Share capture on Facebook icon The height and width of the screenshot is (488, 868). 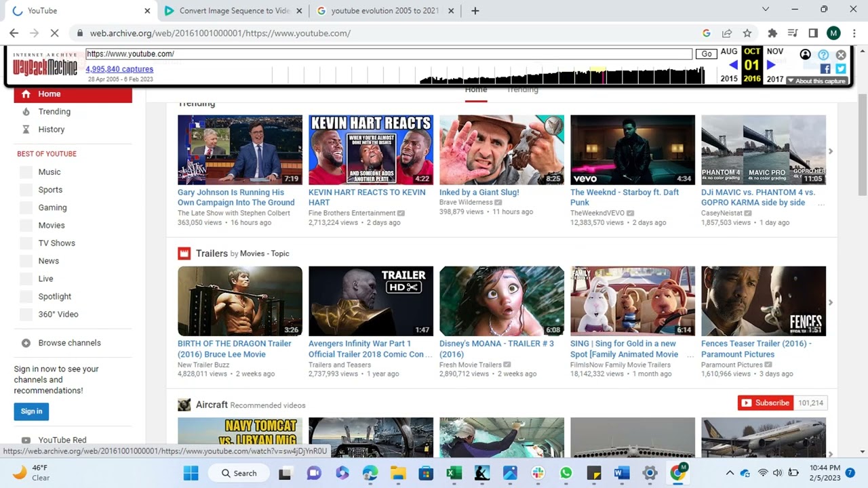tap(825, 68)
